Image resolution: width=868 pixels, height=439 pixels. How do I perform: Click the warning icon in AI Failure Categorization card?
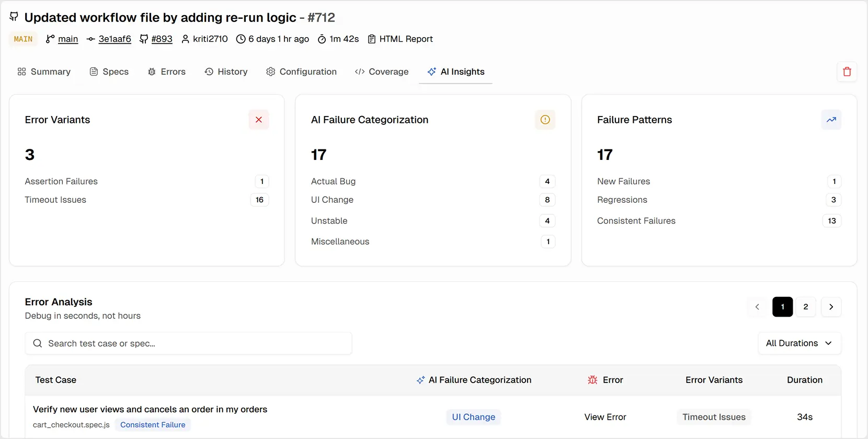tap(545, 120)
